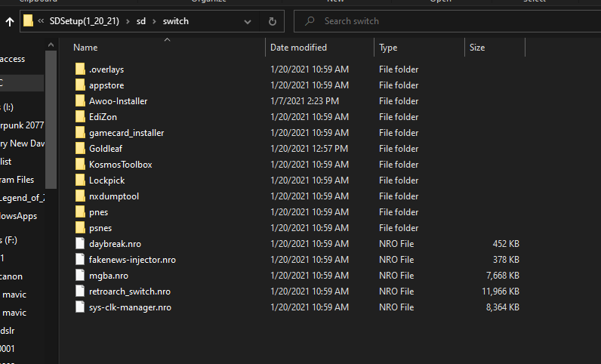
Task: Sort by Type column header
Action: [x=388, y=48]
